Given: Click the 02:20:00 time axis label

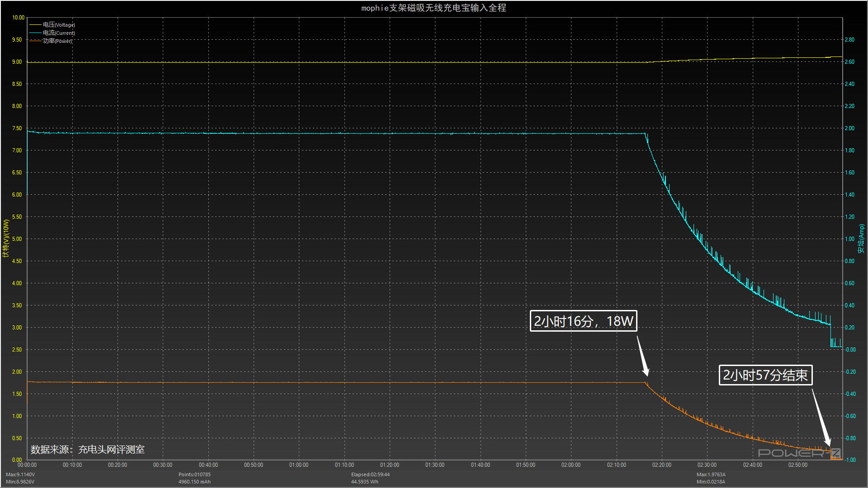Looking at the screenshot, I should [x=661, y=465].
